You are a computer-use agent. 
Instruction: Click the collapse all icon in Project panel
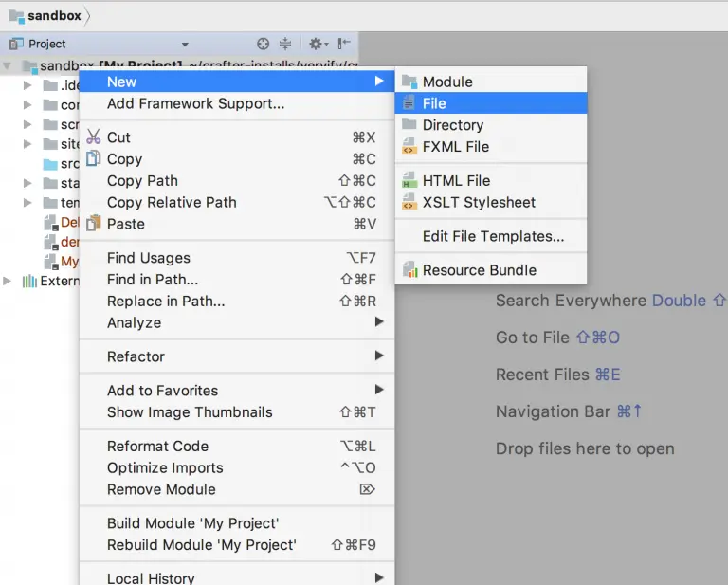click(285, 44)
